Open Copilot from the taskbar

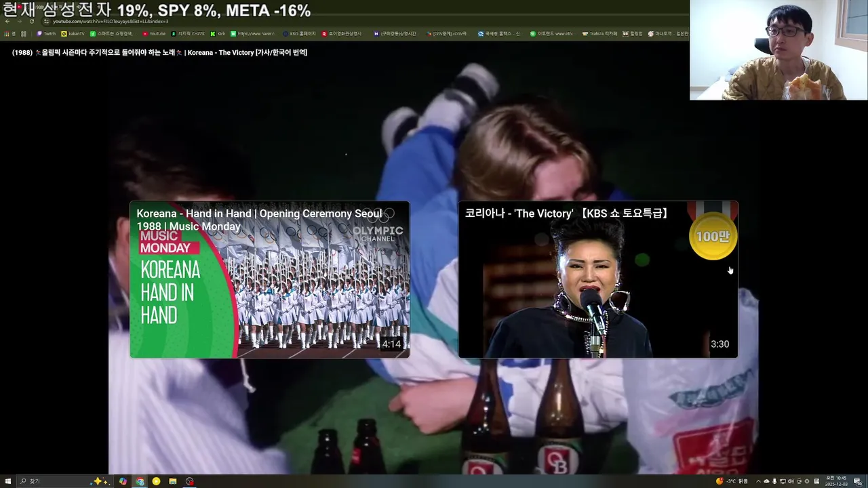point(123,481)
